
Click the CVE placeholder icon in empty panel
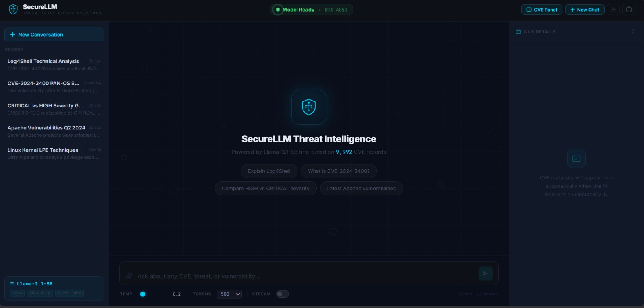[576, 158]
